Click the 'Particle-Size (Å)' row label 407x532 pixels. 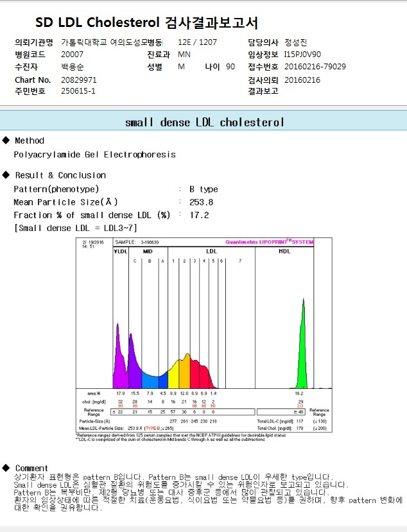95,421
